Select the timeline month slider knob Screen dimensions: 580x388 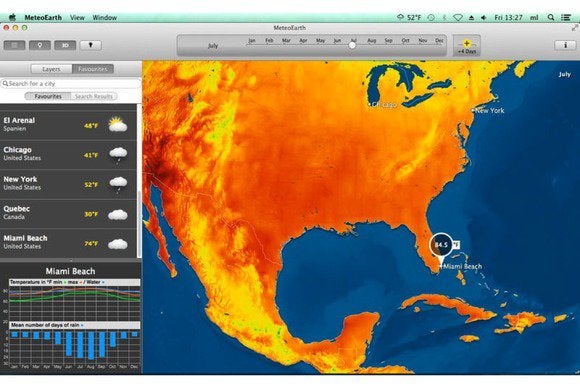pyautogui.click(x=352, y=45)
